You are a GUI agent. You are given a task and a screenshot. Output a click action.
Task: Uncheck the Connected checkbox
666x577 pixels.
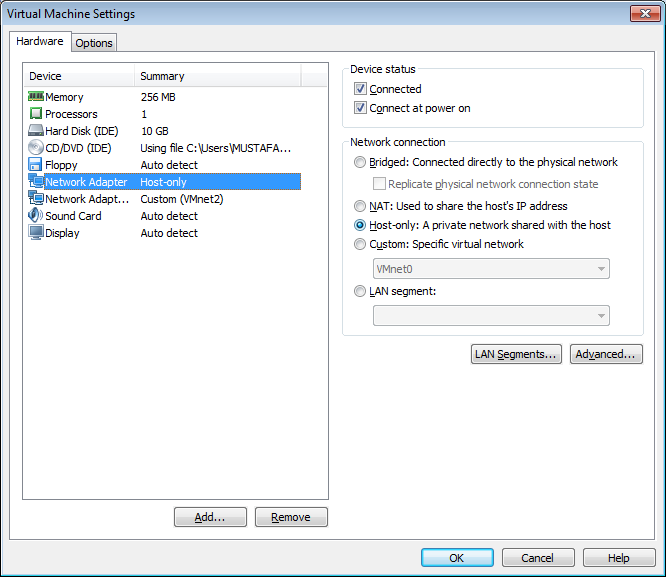tap(360, 89)
